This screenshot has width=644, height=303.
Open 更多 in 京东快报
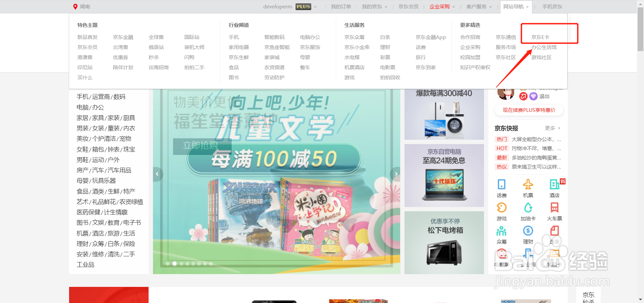[x=553, y=128]
